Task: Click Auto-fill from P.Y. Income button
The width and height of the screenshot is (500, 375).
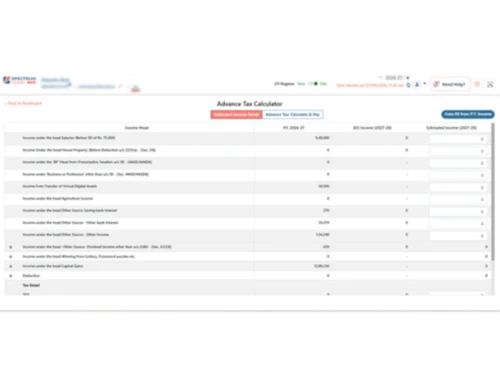Action: tap(468, 114)
